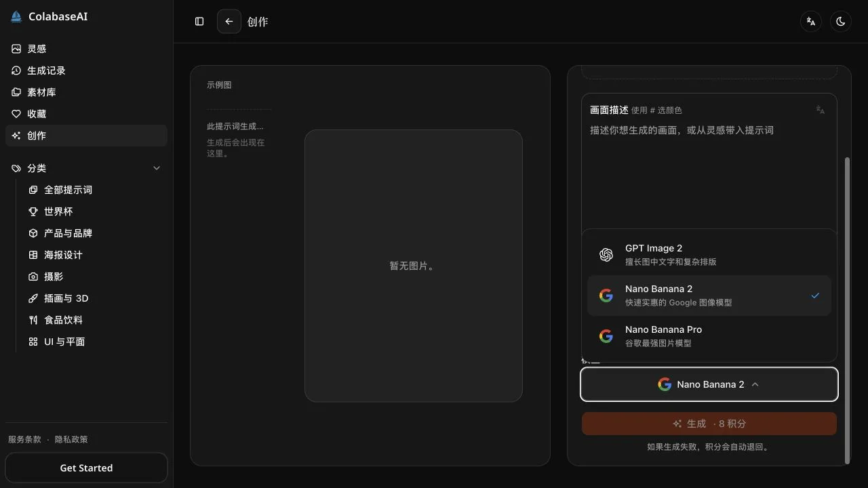Select the 世界杯 category
This screenshot has height=488, width=868.
[95, 211]
